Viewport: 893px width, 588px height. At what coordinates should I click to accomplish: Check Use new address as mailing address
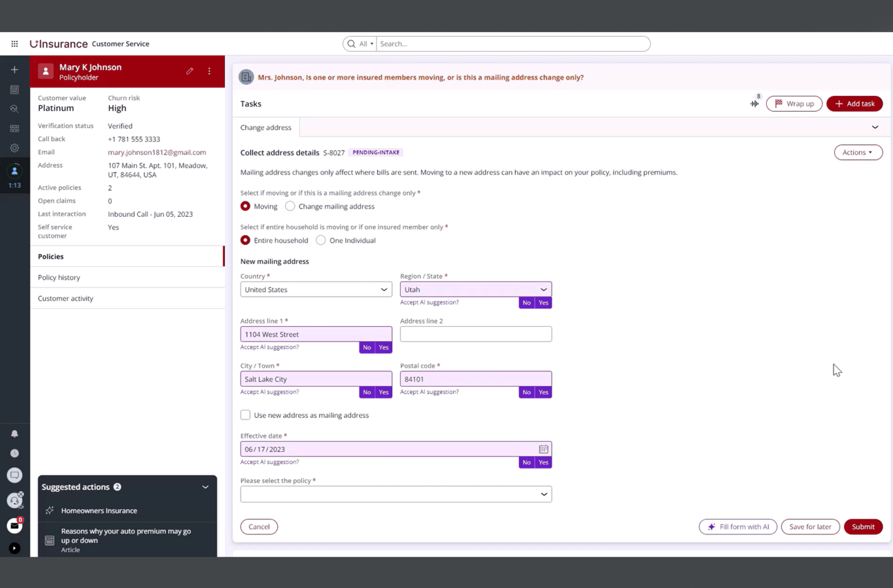pyautogui.click(x=245, y=415)
